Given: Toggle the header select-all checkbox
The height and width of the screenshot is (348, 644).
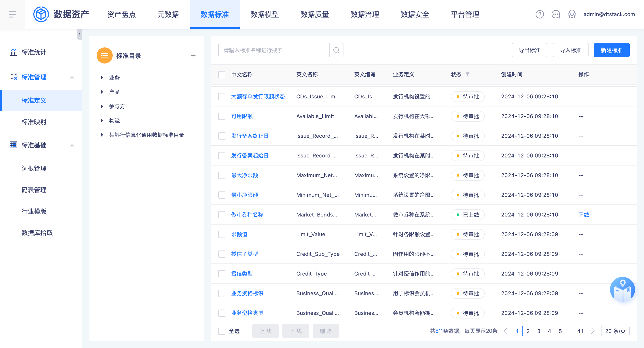Looking at the screenshot, I should click(x=222, y=74).
